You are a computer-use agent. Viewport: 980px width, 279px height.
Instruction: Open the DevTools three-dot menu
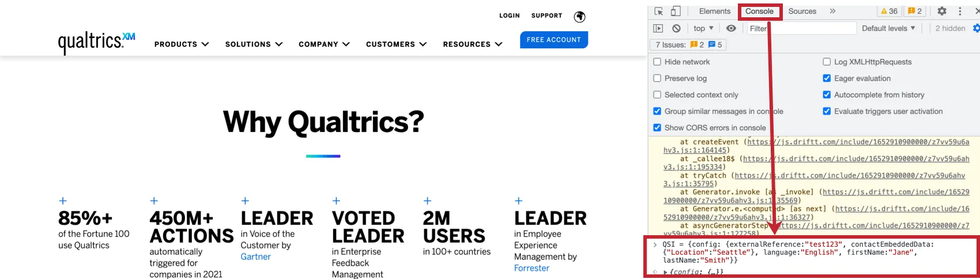pos(960,12)
